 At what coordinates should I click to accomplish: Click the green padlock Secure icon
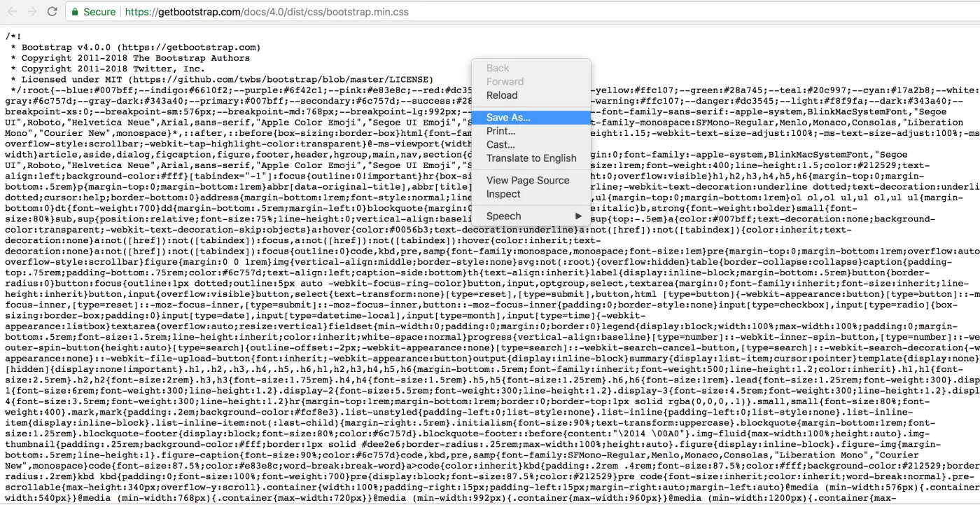(x=75, y=12)
